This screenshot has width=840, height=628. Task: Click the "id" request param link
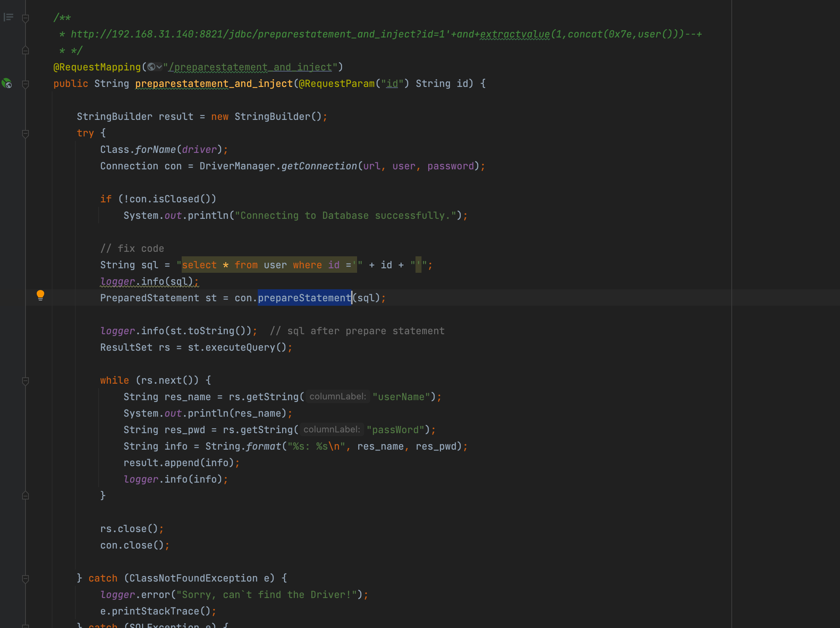pyautogui.click(x=392, y=84)
